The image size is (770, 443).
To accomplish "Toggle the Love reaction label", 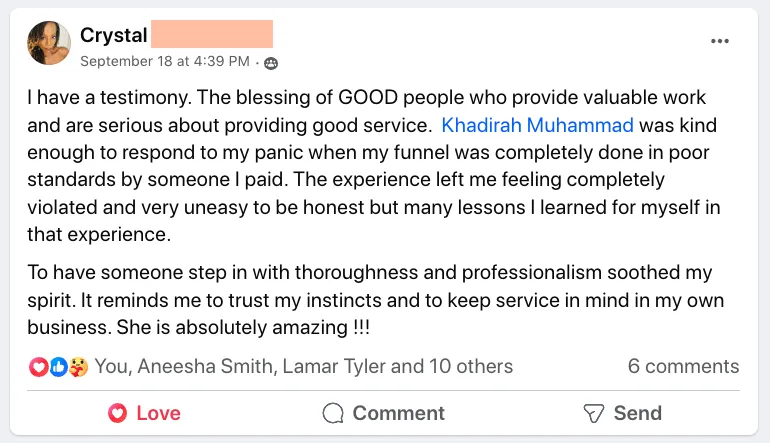I will click(x=158, y=413).
